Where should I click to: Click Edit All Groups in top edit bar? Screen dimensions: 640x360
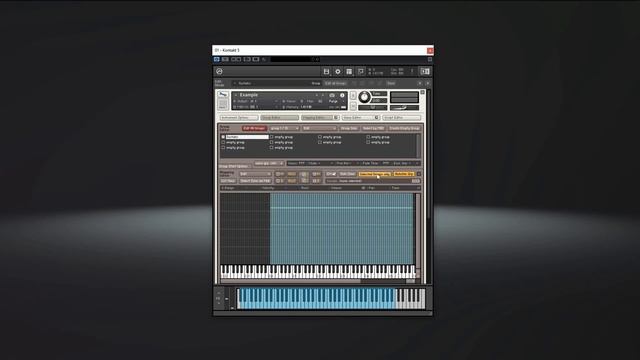pos(336,83)
